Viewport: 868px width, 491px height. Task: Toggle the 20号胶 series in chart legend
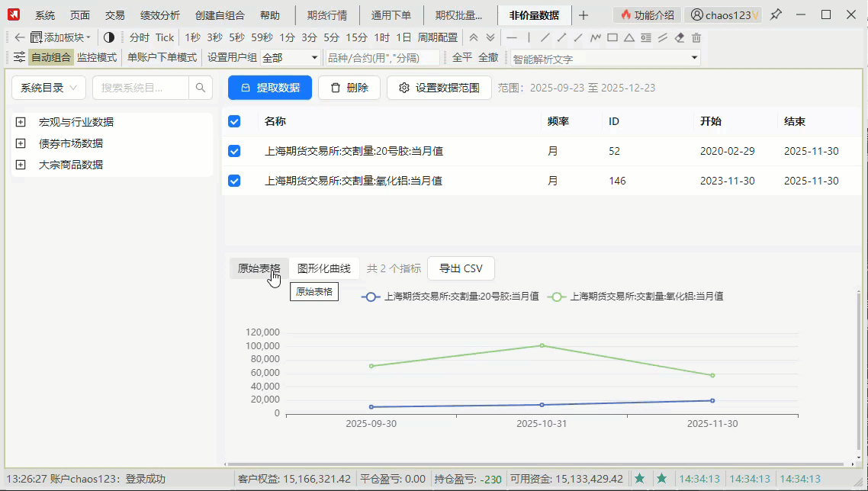point(450,297)
